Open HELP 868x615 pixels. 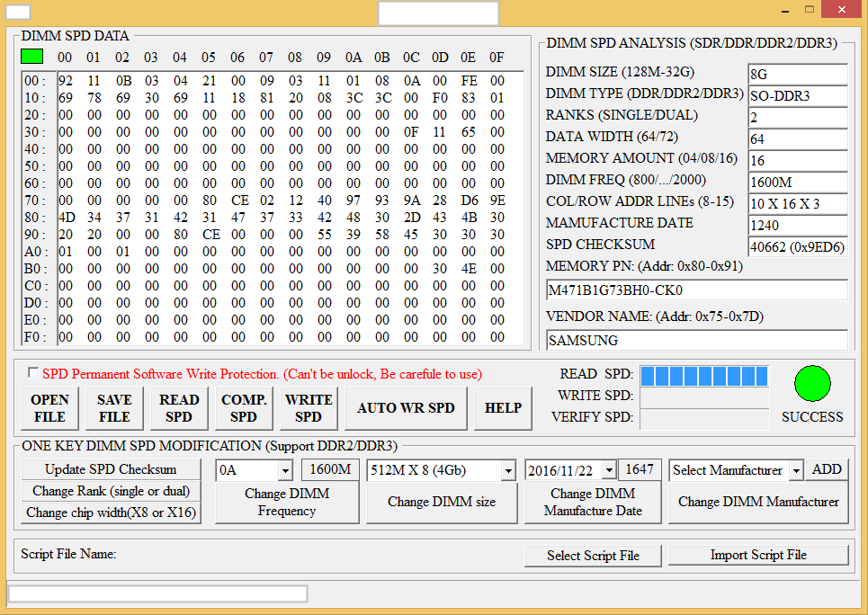(x=503, y=408)
